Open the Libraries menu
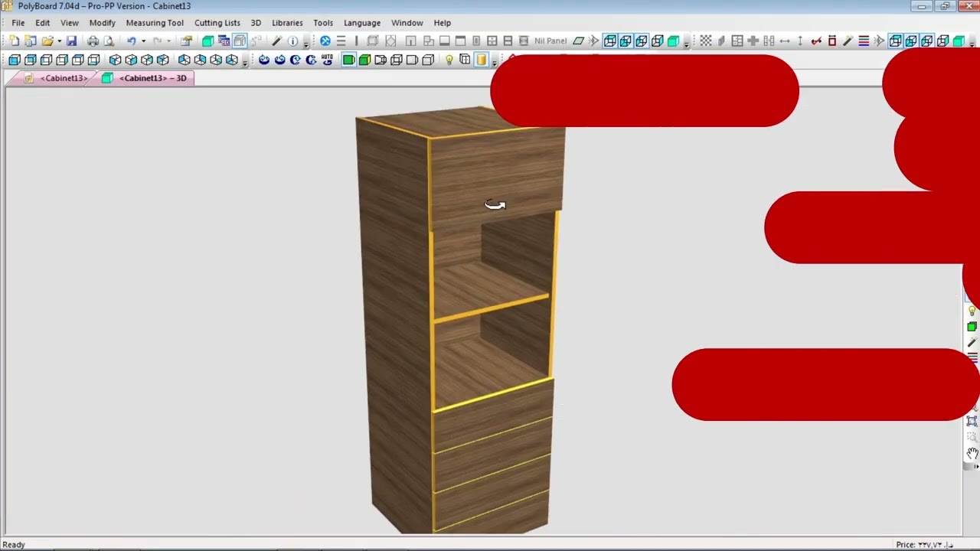Viewport: 980px width, 551px height. pyautogui.click(x=287, y=23)
